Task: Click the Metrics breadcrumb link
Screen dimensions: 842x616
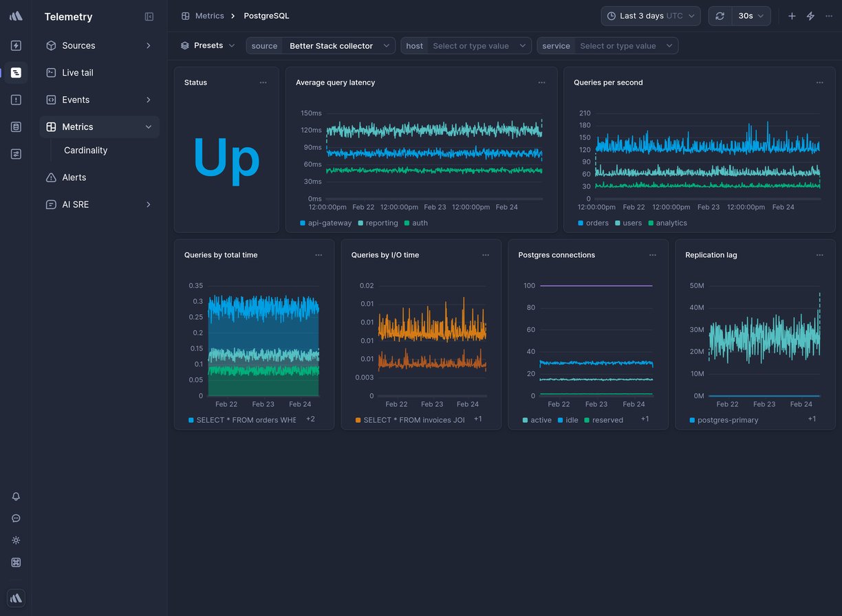Action: 210,15
